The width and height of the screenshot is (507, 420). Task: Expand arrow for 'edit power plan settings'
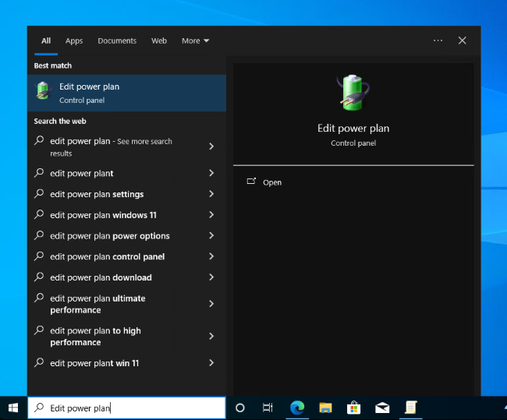click(211, 194)
